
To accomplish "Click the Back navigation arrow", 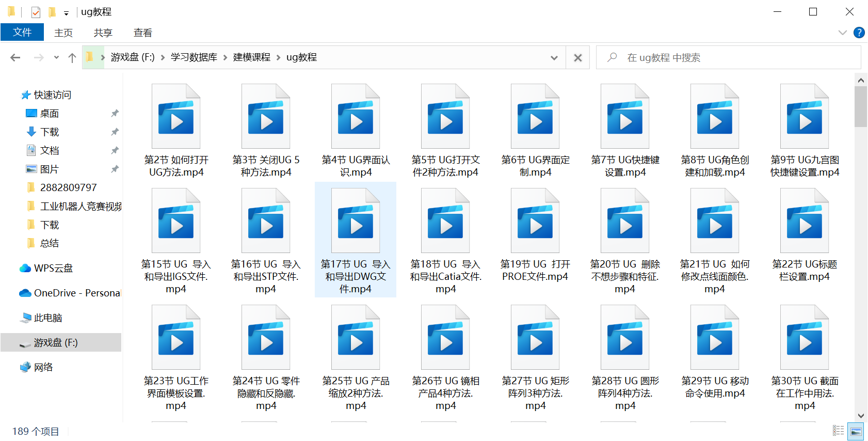I will tap(15, 58).
